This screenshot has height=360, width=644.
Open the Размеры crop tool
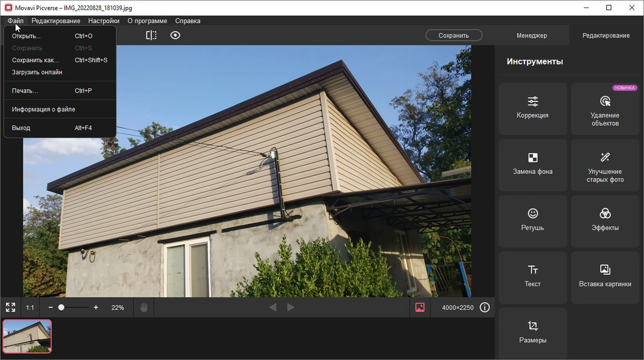(x=533, y=333)
